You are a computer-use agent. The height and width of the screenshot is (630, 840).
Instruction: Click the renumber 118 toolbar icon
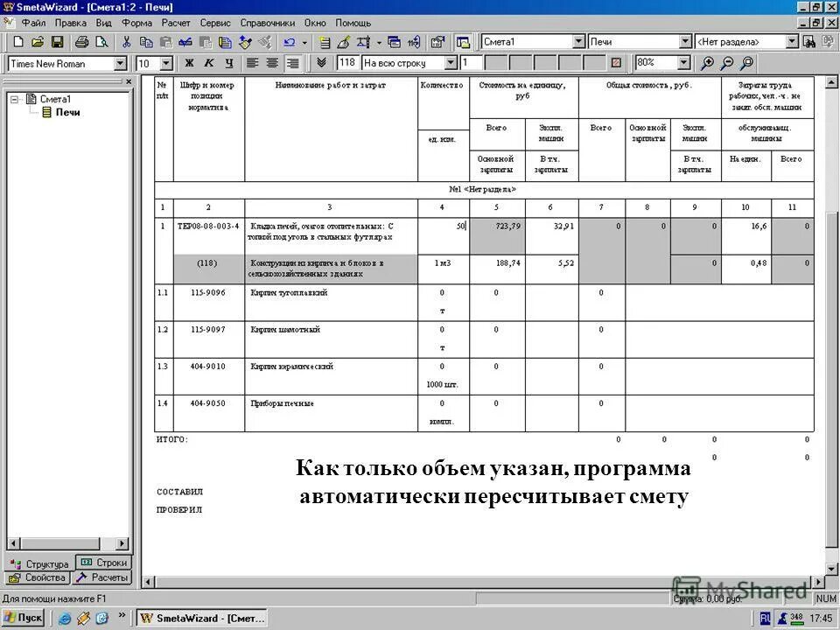[414, 42]
